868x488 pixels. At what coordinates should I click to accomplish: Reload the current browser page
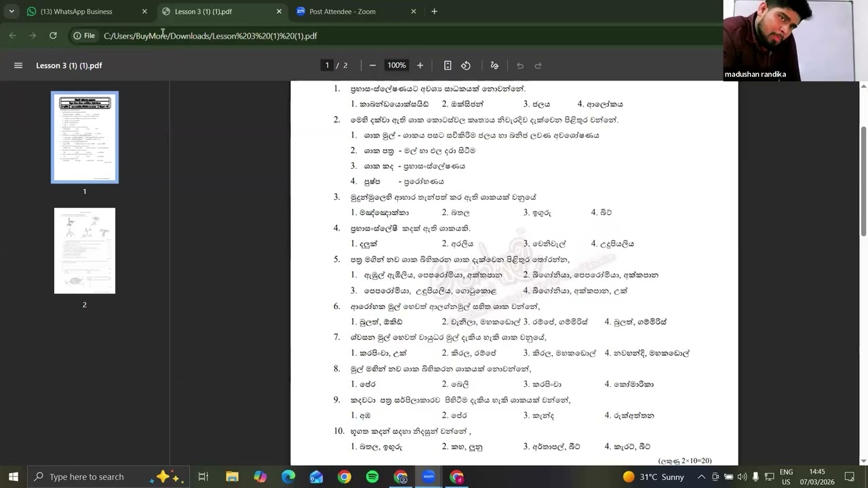(x=53, y=36)
